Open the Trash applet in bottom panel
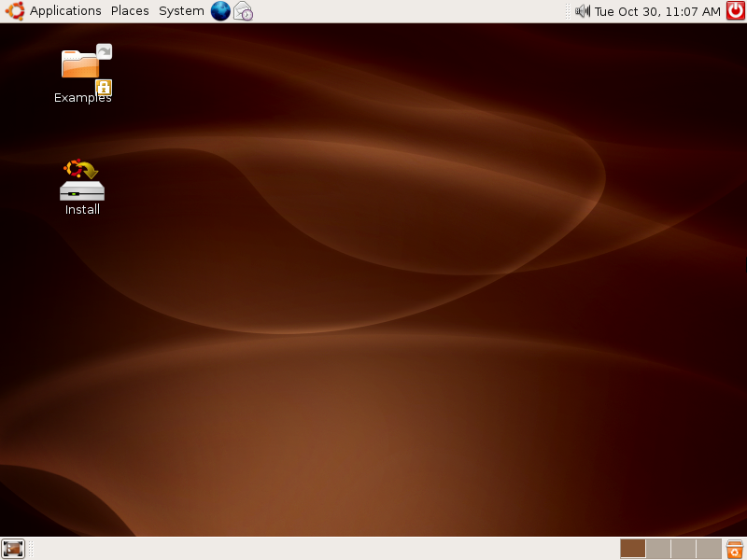 point(735,549)
